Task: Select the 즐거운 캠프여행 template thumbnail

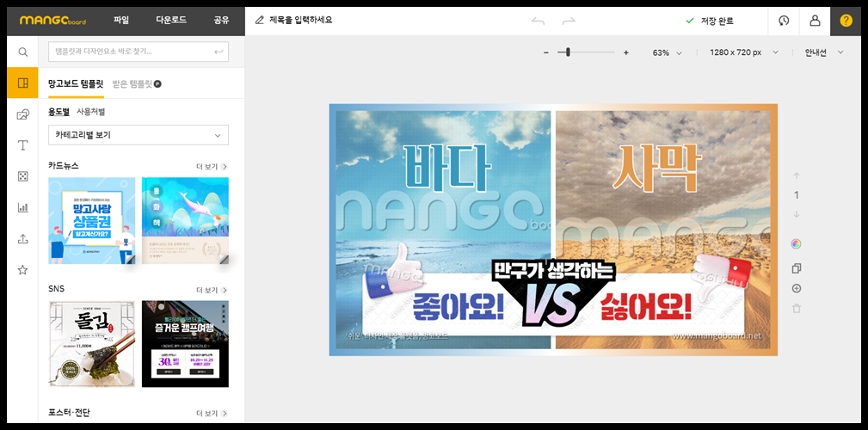Action: tap(185, 344)
